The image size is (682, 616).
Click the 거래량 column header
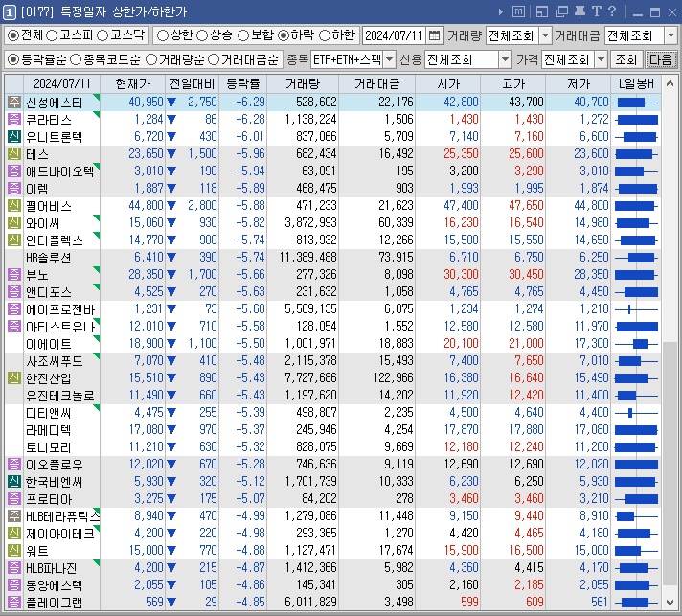[x=303, y=83]
